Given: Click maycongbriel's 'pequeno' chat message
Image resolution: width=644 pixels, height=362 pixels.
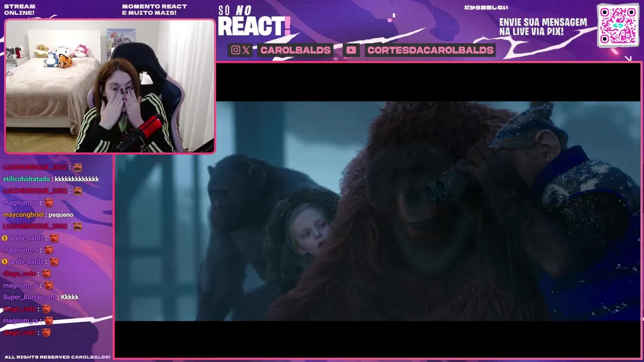Looking at the screenshot, I should tap(38, 215).
